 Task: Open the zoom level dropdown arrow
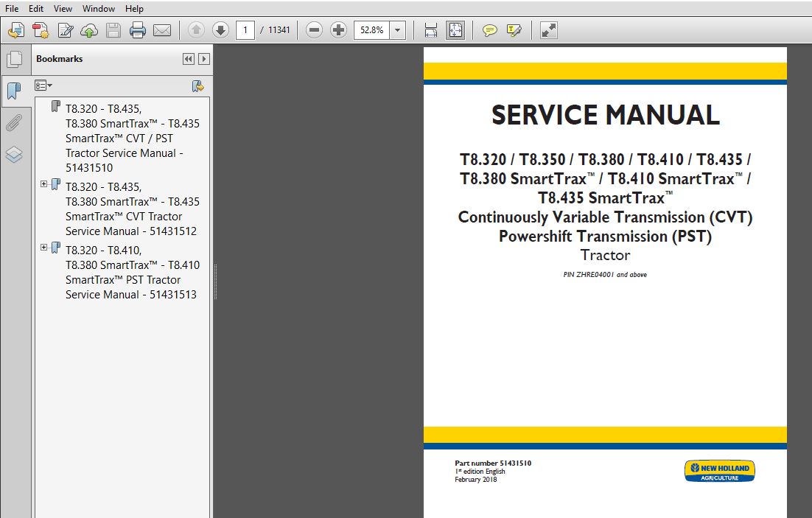(397, 30)
